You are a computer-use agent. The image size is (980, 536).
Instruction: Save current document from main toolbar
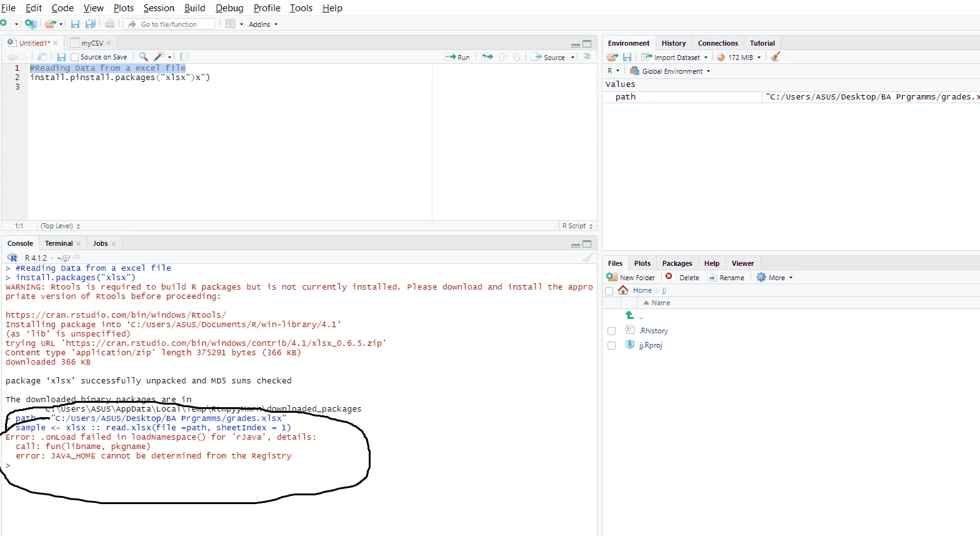[x=75, y=24]
